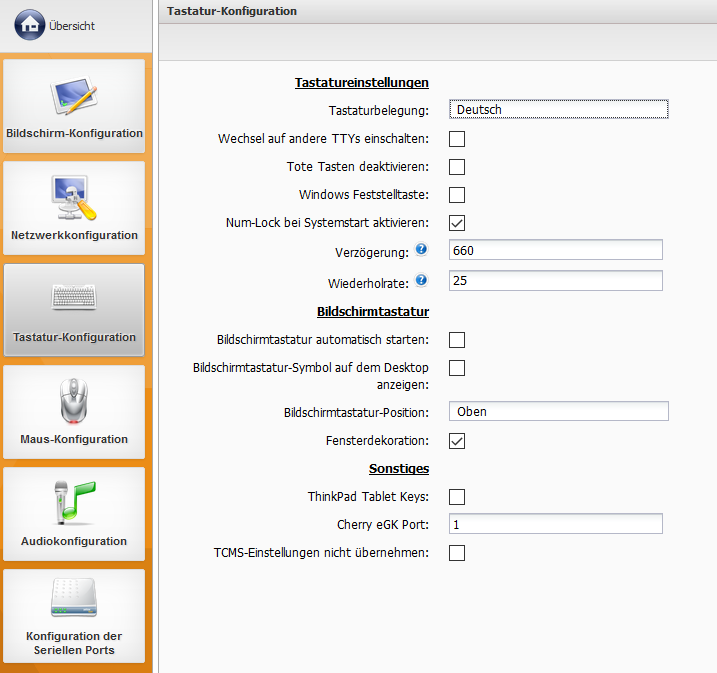This screenshot has width=717, height=673.
Task: Open serial ports configuration icon
Action: coord(74,600)
